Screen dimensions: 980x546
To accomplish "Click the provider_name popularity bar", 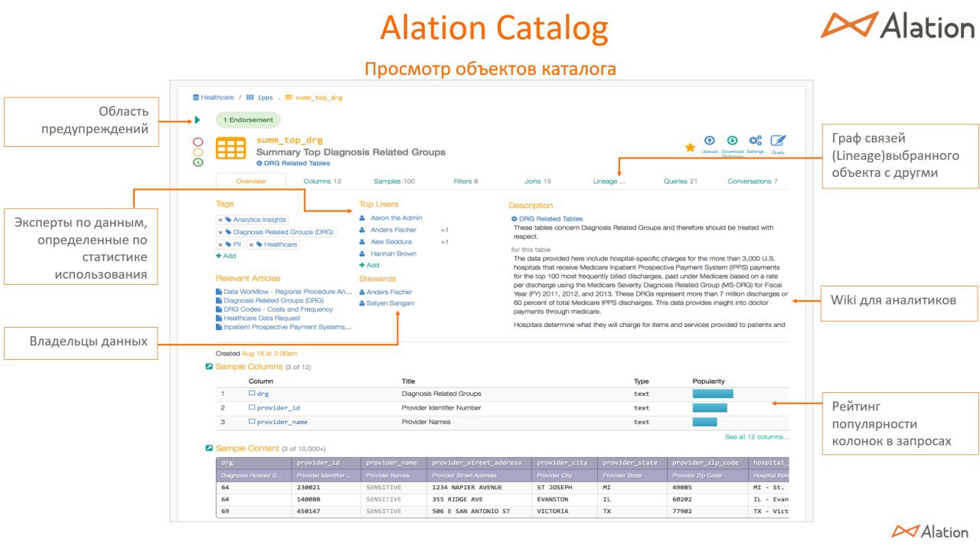I will (x=705, y=422).
